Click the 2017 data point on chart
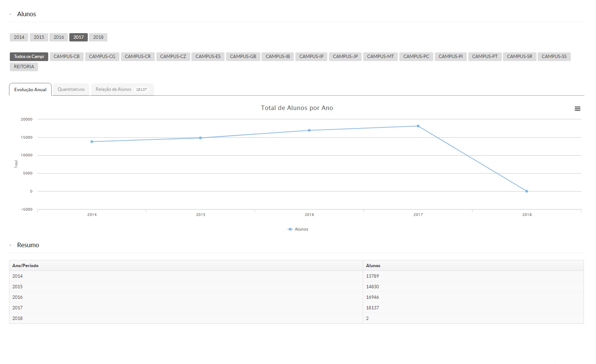The width and height of the screenshot is (596, 364). (418, 126)
